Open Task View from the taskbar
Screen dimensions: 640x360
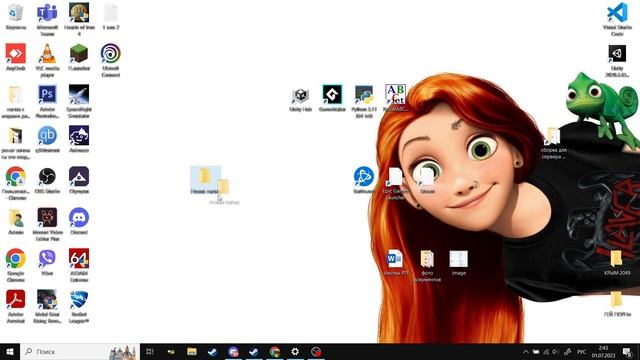pos(150,351)
